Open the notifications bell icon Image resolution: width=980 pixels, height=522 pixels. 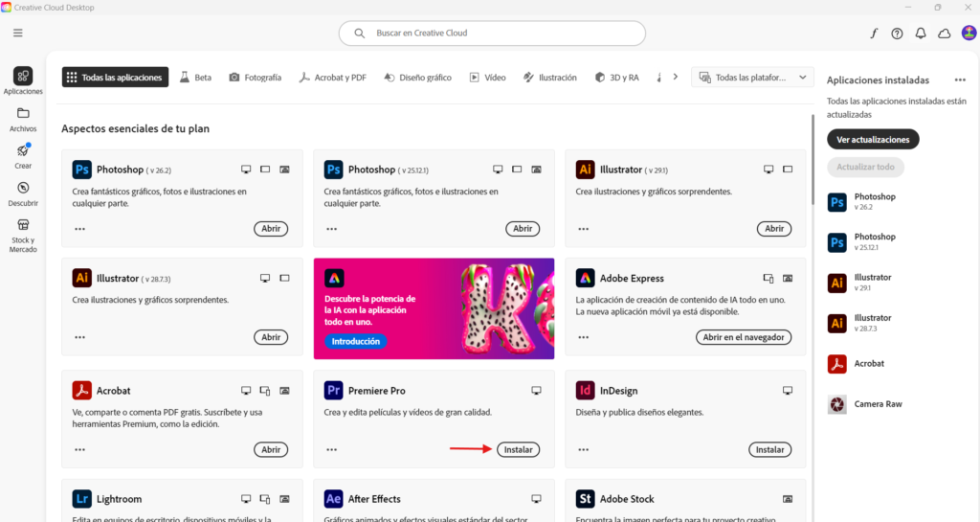[921, 33]
